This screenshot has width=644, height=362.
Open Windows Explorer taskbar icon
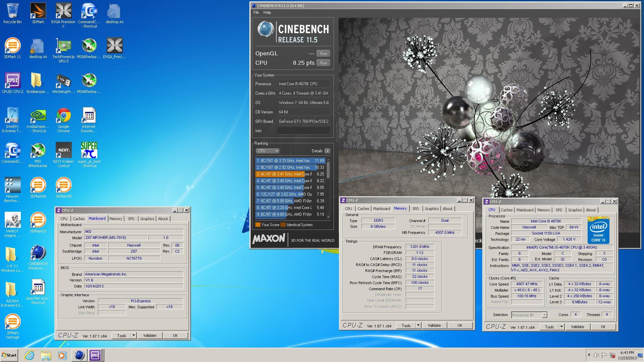(46, 355)
